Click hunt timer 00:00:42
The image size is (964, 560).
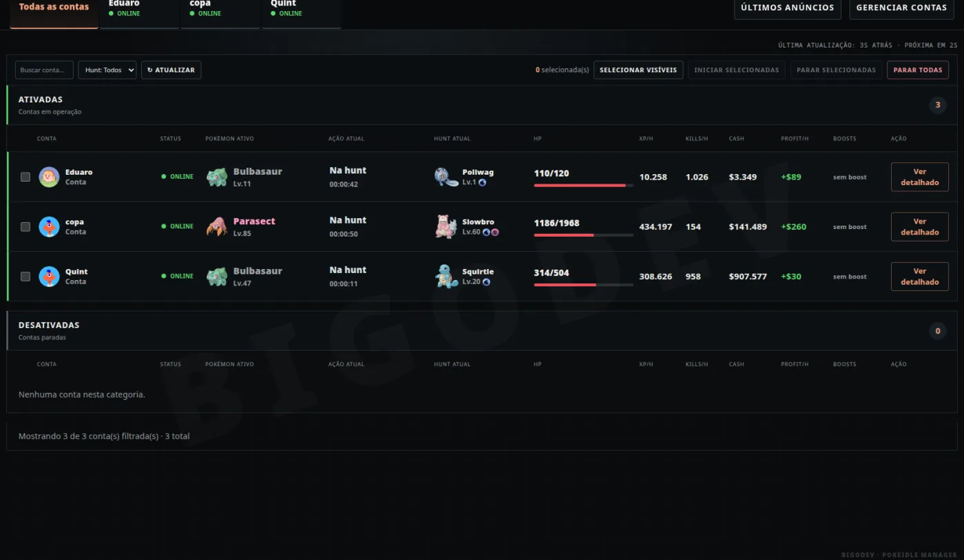[x=344, y=184]
